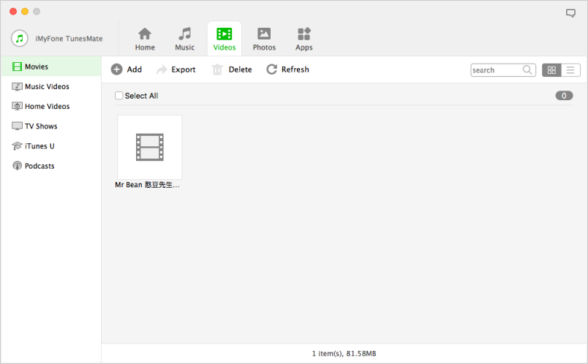The width and height of the screenshot is (588, 364).
Task: Open iTunes U category
Action: (x=50, y=146)
